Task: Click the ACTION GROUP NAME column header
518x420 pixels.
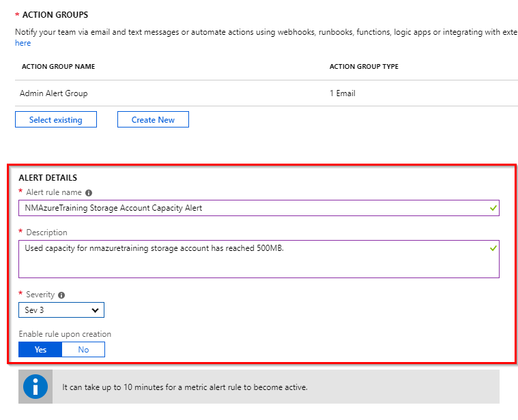Action: [58, 67]
